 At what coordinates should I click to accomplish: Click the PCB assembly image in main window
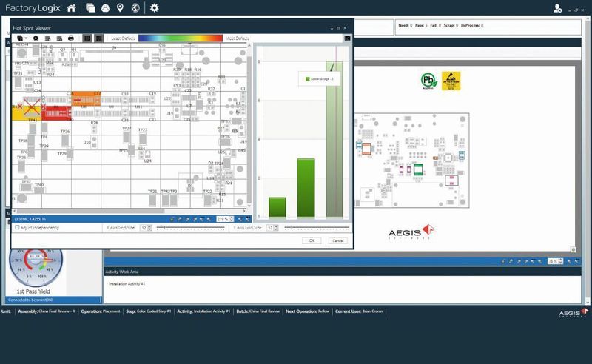(x=411, y=160)
